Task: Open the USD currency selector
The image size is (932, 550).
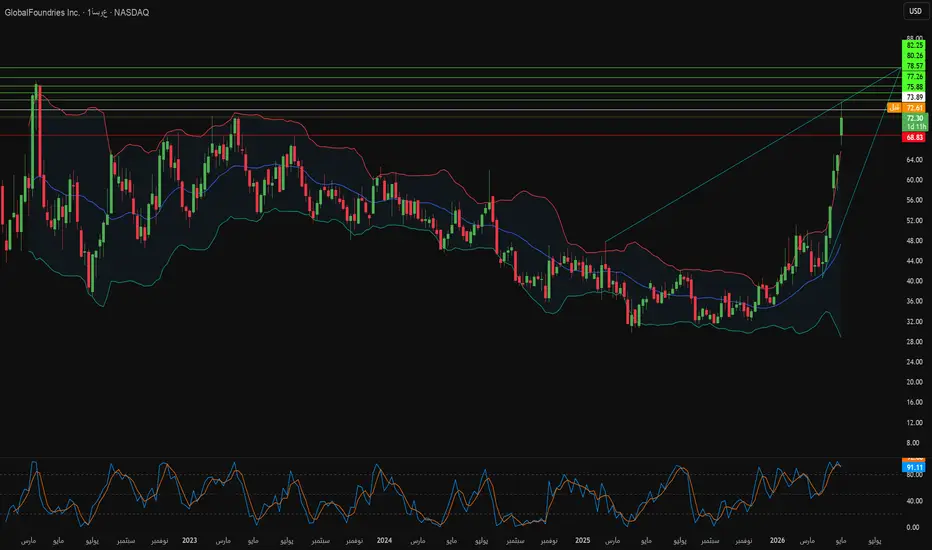Action: click(x=915, y=11)
